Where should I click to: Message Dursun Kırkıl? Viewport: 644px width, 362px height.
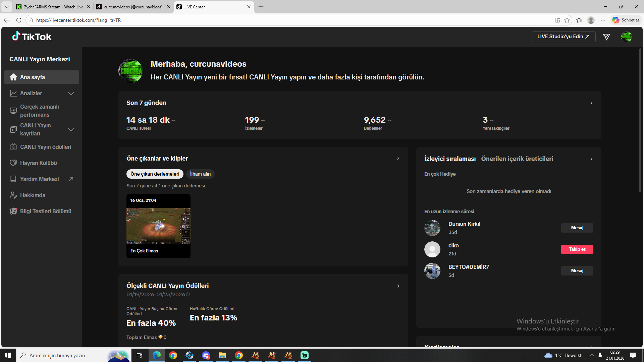(577, 228)
